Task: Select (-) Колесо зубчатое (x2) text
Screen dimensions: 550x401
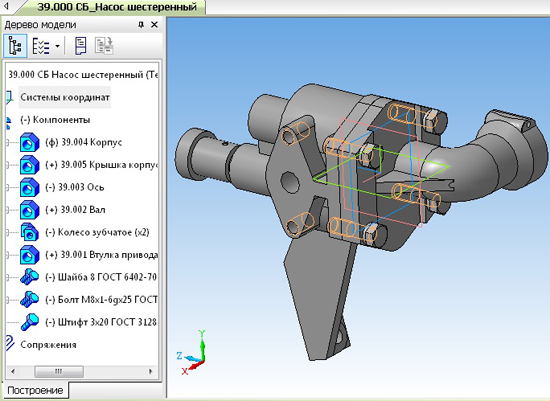Action: click(x=97, y=232)
